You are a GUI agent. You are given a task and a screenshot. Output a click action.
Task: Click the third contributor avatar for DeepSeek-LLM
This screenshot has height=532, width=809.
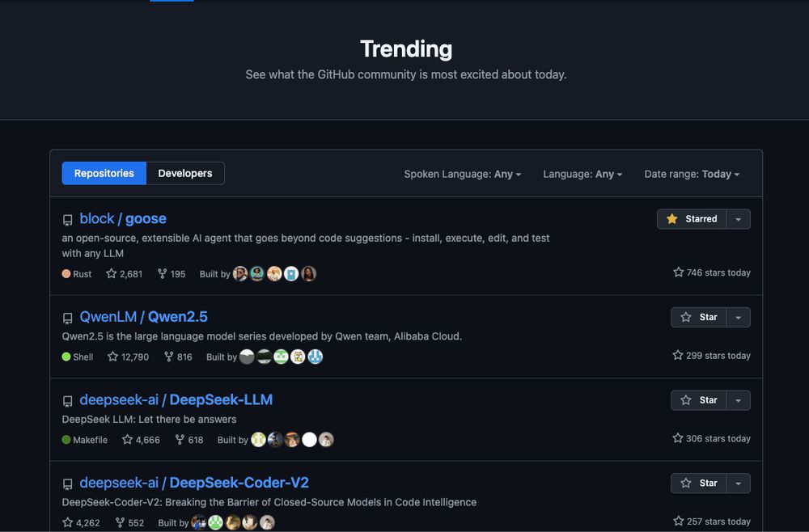(293, 440)
